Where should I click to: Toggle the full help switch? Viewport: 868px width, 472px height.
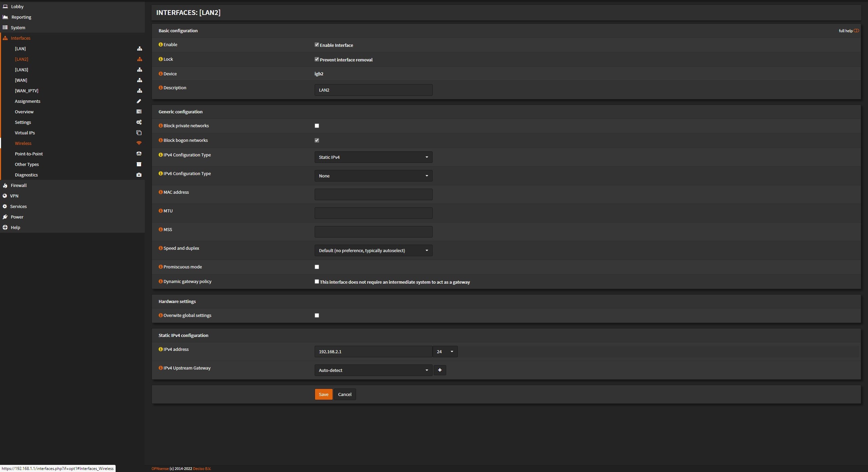pyautogui.click(x=856, y=31)
